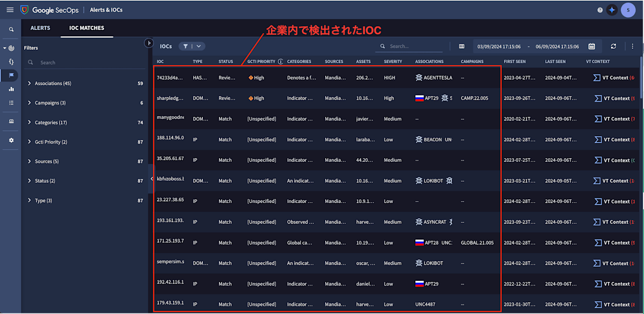Viewport: 644px width, 314px height.
Task: Open the help question mark icon
Action: click(600, 10)
